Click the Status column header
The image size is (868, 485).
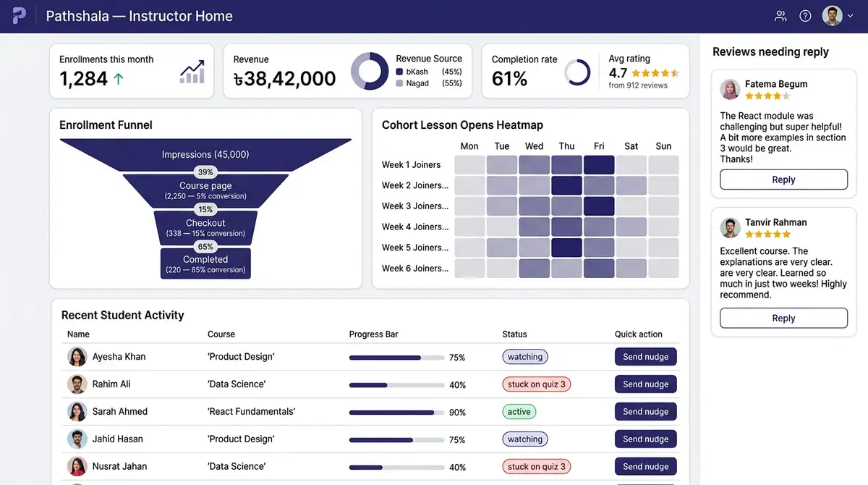pos(515,334)
